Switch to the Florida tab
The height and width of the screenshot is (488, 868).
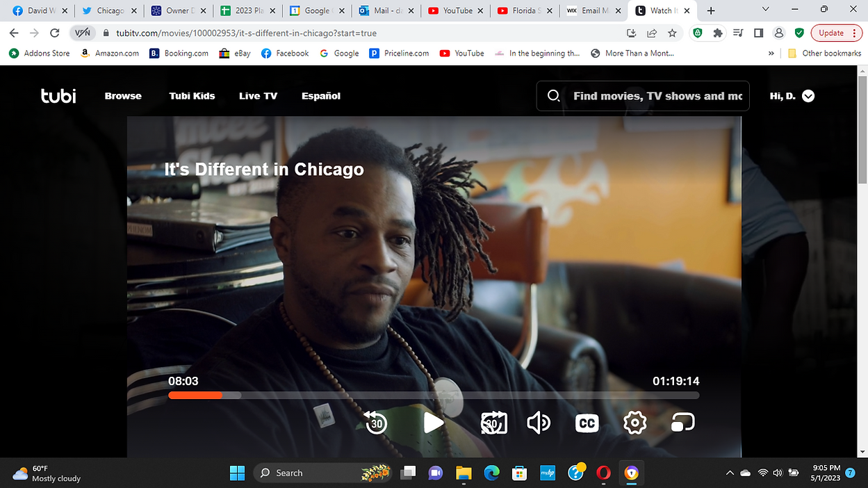(524, 10)
